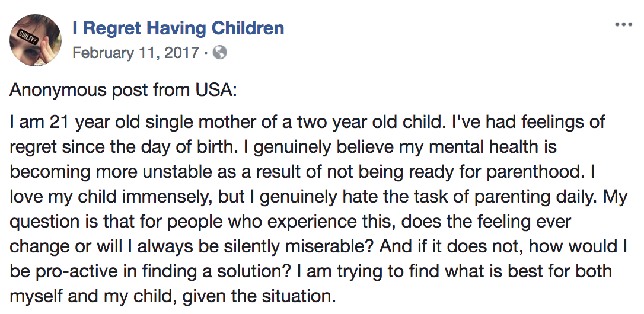
Task: Click the word 'pro-active' in the post text
Action: point(73,271)
